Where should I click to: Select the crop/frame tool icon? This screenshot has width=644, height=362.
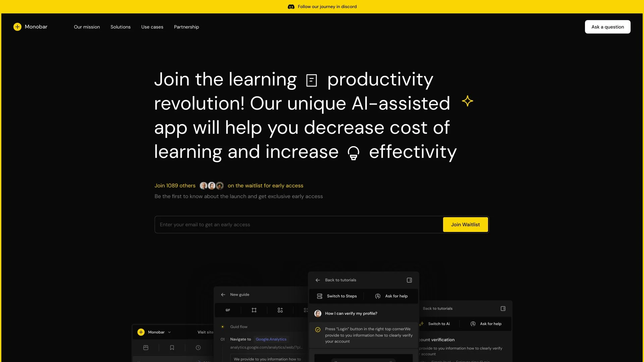(254, 310)
